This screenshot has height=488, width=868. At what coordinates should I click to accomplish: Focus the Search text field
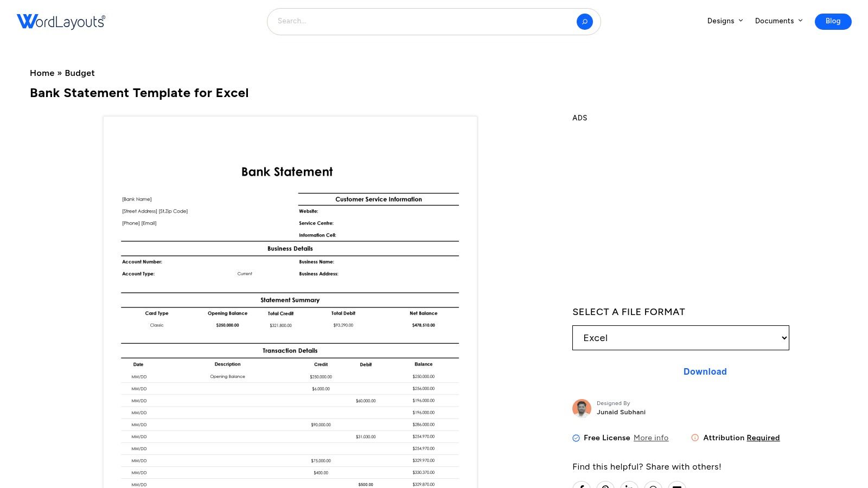[x=423, y=21]
